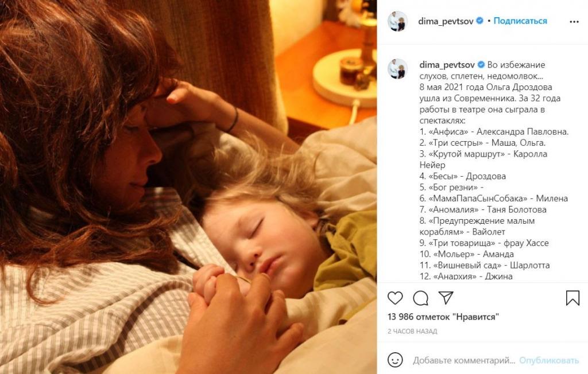
Task: Open comments via speech bubble icon
Action: coord(420,298)
